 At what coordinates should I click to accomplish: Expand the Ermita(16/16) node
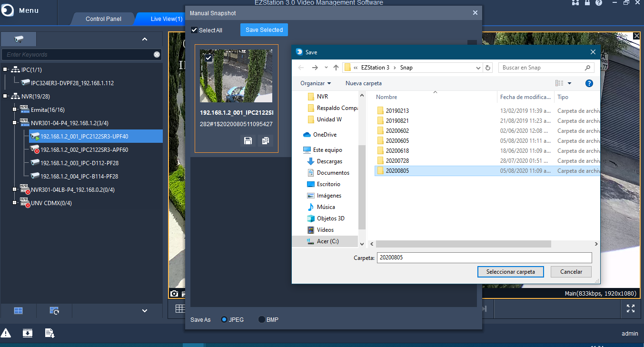[15, 109]
